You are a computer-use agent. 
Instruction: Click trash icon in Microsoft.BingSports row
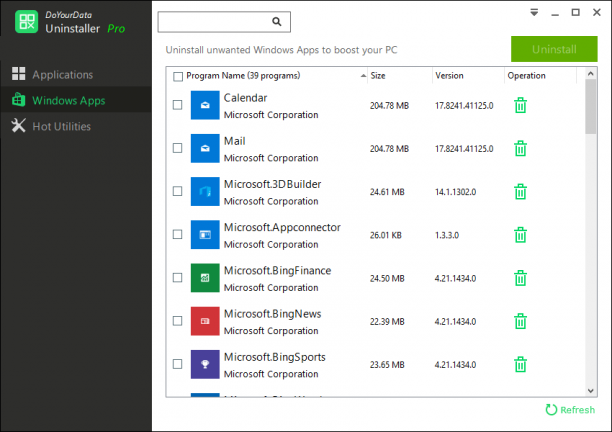coord(520,364)
